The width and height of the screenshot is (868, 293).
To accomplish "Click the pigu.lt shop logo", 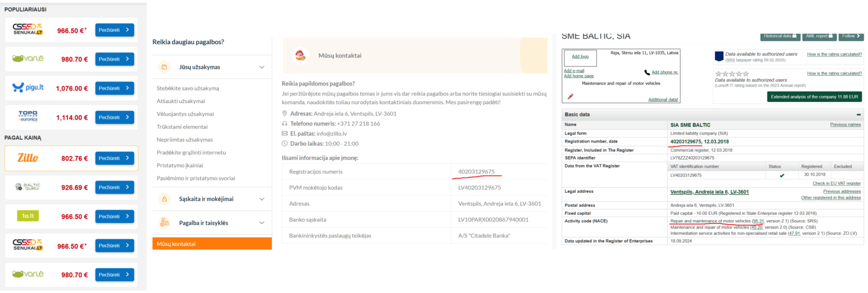I will [28, 88].
